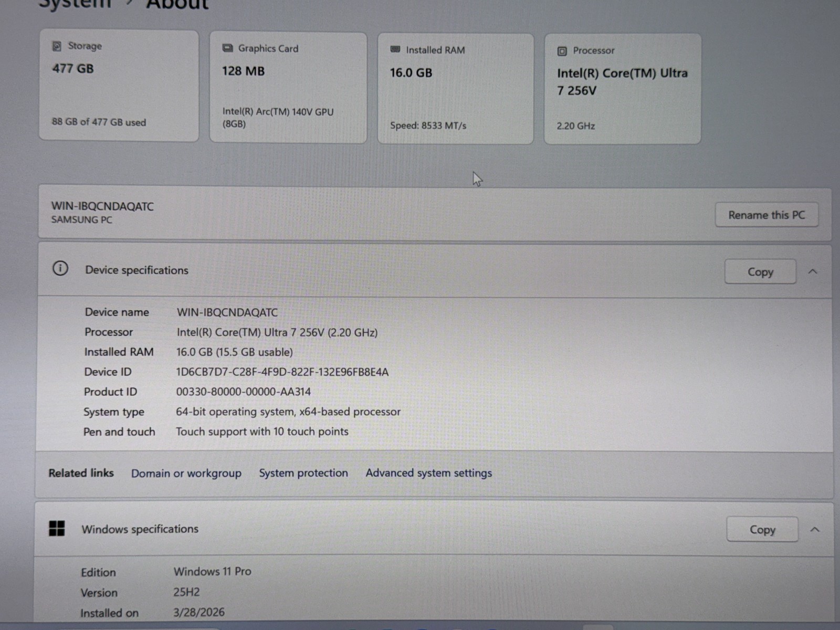Open the System protection link
This screenshot has height=630, width=840.
point(303,472)
